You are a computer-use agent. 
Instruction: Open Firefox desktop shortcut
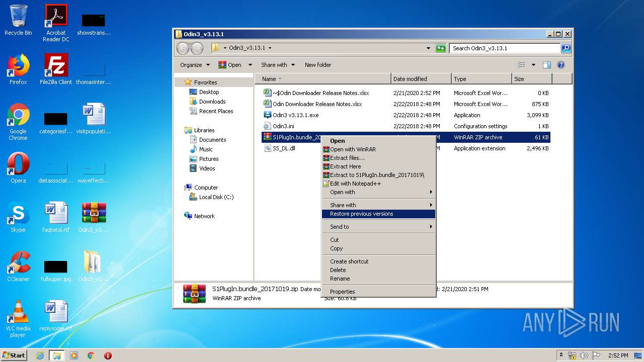(18, 69)
